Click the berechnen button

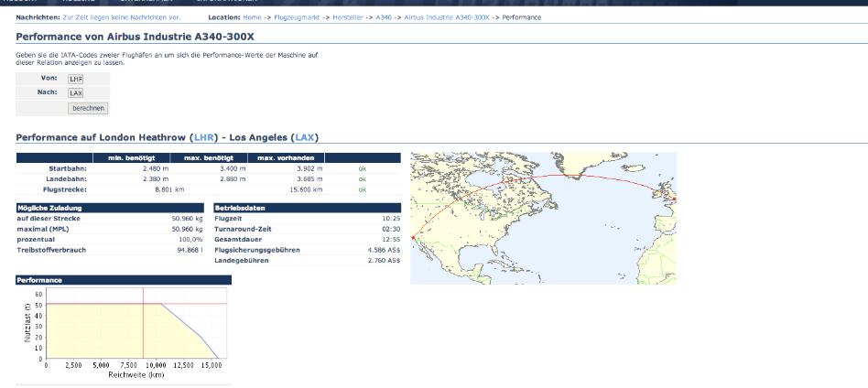tap(88, 109)
